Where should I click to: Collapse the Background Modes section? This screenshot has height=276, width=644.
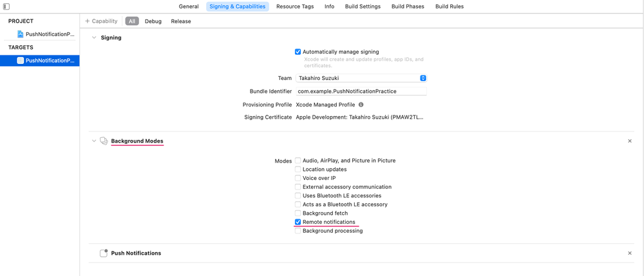click(x=94, y=141)
